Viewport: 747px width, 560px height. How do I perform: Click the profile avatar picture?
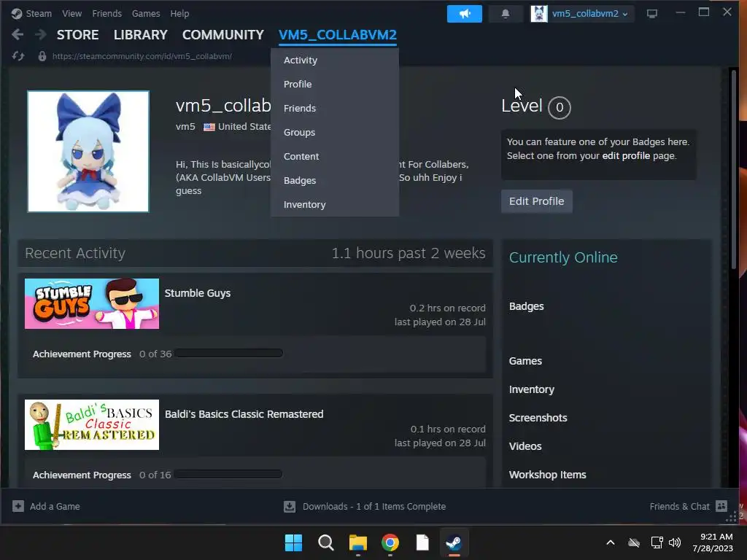coord(88,152)
